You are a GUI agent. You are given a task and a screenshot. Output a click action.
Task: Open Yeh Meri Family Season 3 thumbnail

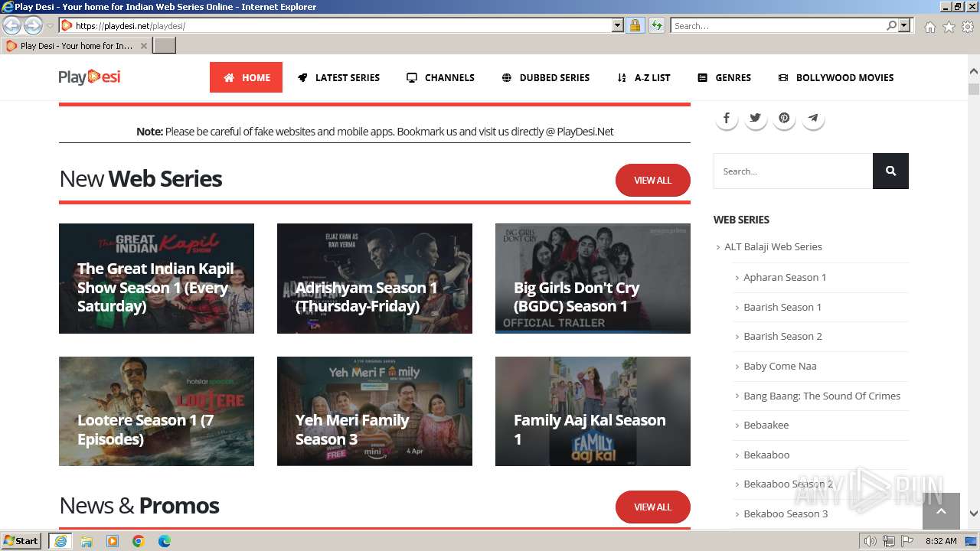click(x=374, y=411)
